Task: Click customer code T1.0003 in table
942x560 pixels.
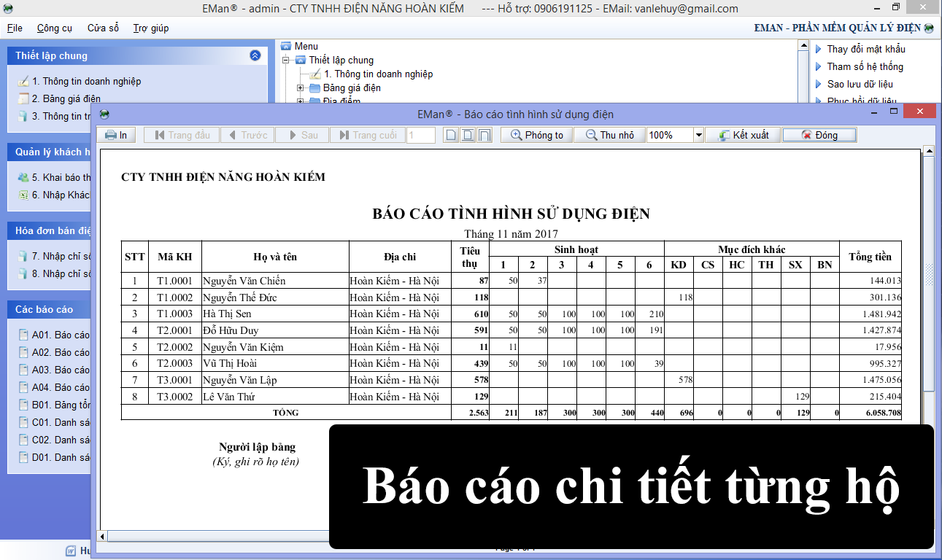Action: pos(175,314)
